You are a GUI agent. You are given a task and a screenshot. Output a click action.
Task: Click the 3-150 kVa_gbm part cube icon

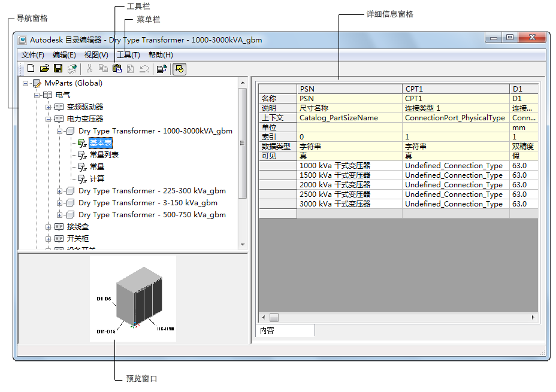[71, 203]
